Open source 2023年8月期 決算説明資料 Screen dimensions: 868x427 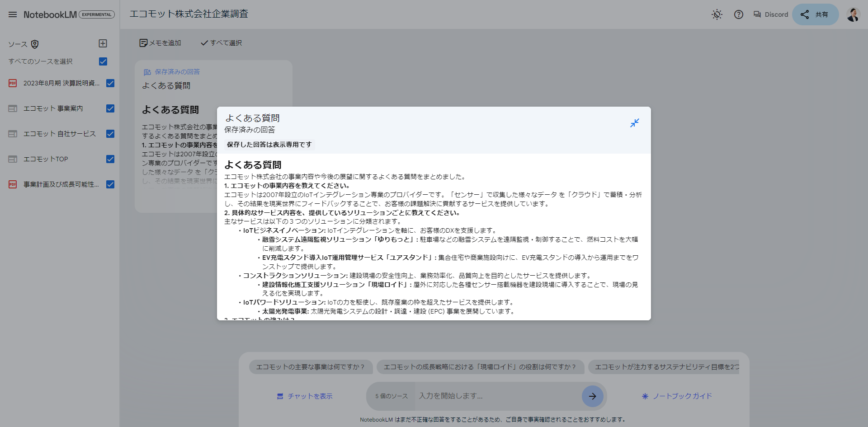61,83
